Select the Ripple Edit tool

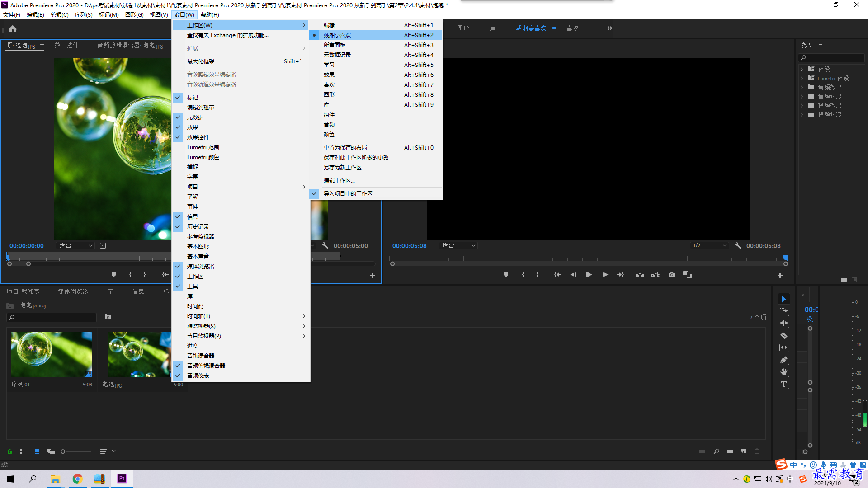point(784,323)
